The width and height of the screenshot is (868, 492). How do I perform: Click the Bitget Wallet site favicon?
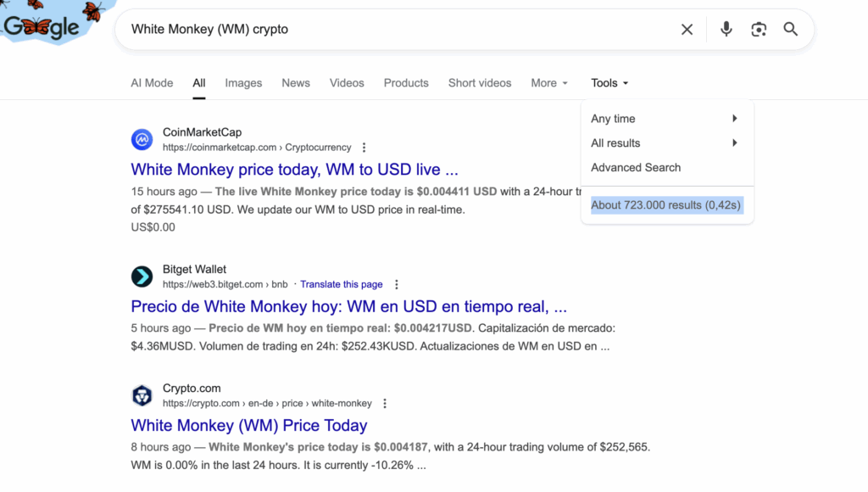pos(142,277)
